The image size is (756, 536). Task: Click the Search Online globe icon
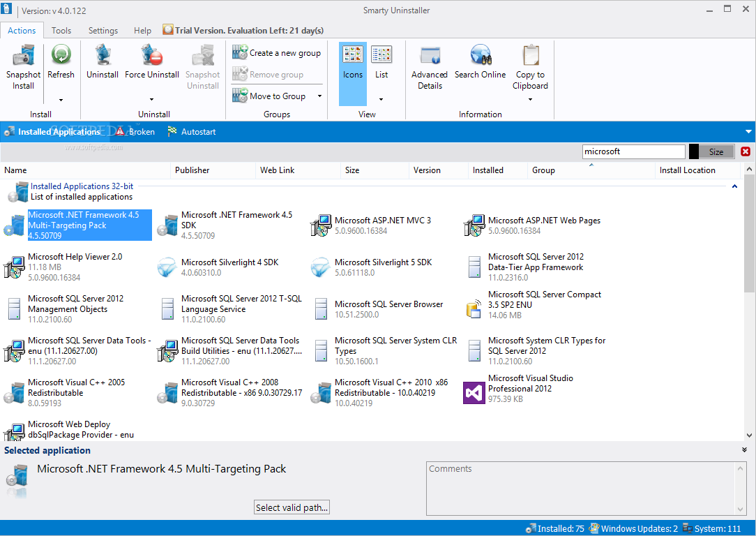(x=481, y=54)
